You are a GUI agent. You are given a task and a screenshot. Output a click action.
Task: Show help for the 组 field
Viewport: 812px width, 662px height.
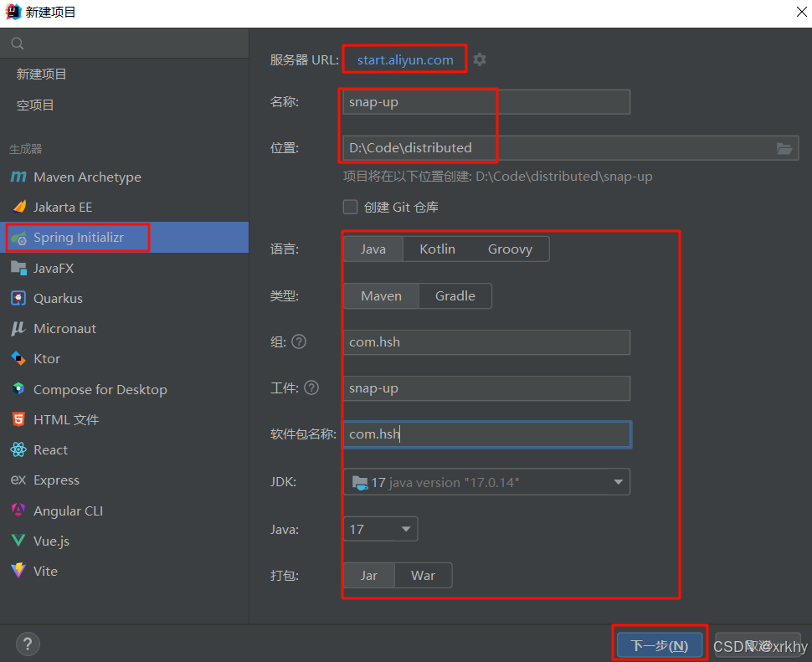pyautogui.click(x=299, y=341)
